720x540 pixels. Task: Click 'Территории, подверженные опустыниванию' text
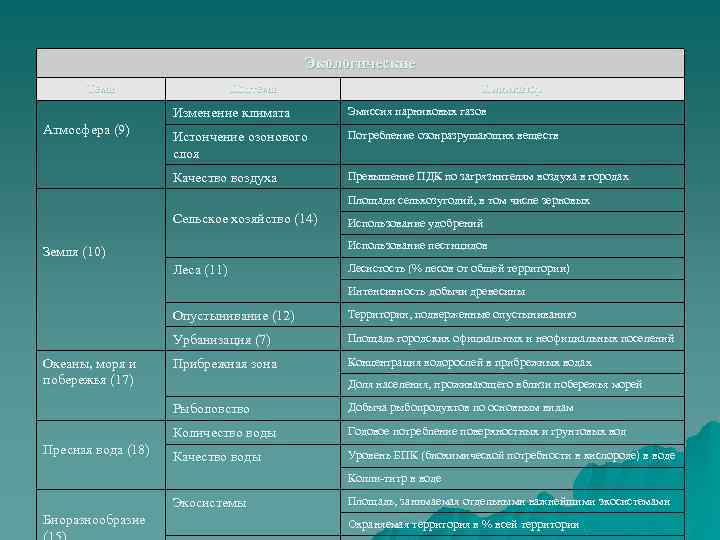click(461, 315)
